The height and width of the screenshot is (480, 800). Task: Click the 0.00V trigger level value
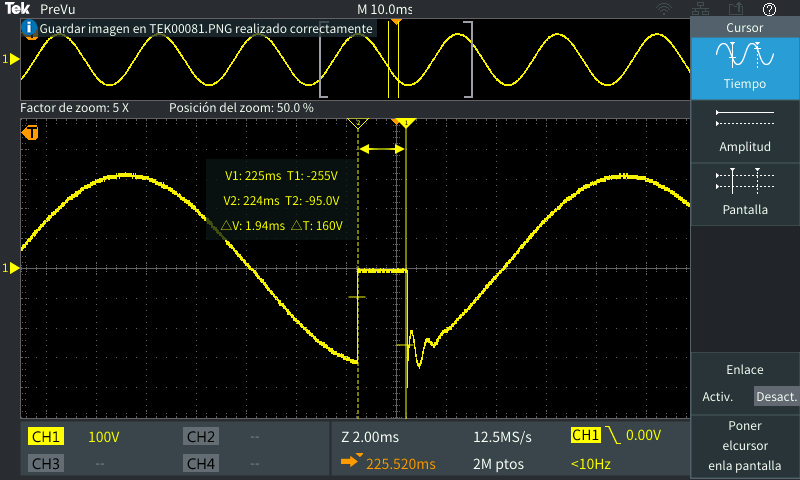[643, 435]
